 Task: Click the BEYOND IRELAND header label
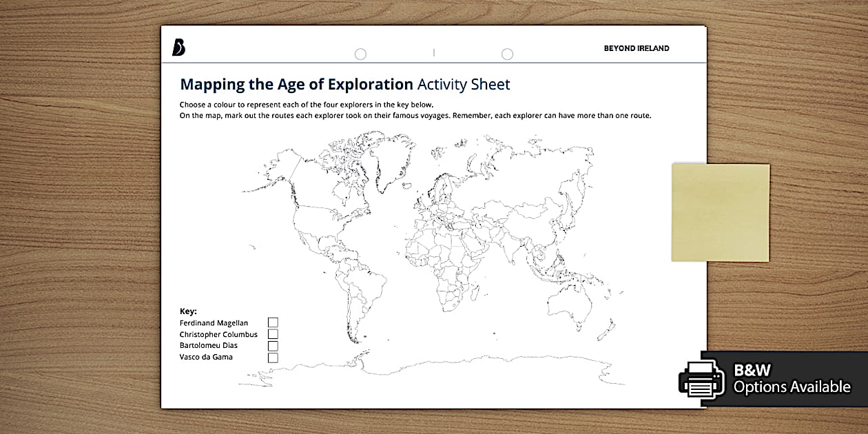[637, 48]
